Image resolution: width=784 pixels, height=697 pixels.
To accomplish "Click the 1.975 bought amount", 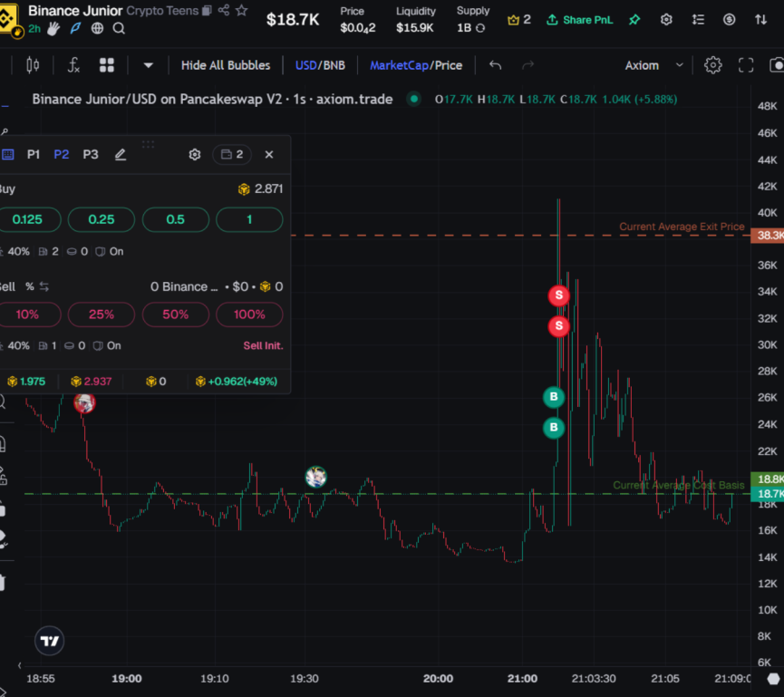I will pyautogui.click(x=26, y=382).
